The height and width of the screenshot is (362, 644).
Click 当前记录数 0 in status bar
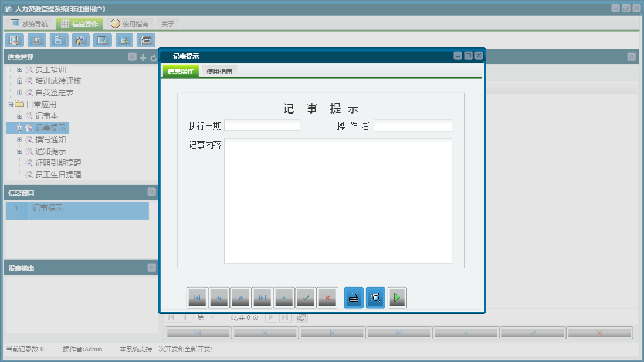[x=25, y=349]
